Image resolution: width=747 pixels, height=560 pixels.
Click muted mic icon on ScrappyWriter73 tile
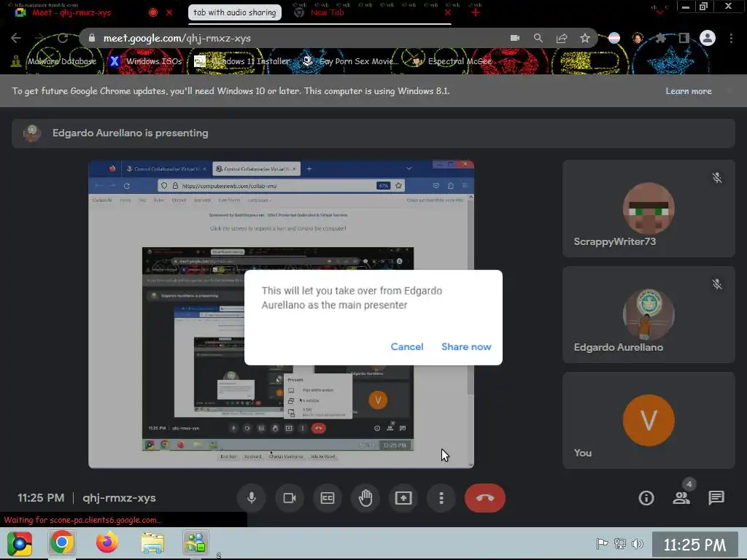point(716,178)
